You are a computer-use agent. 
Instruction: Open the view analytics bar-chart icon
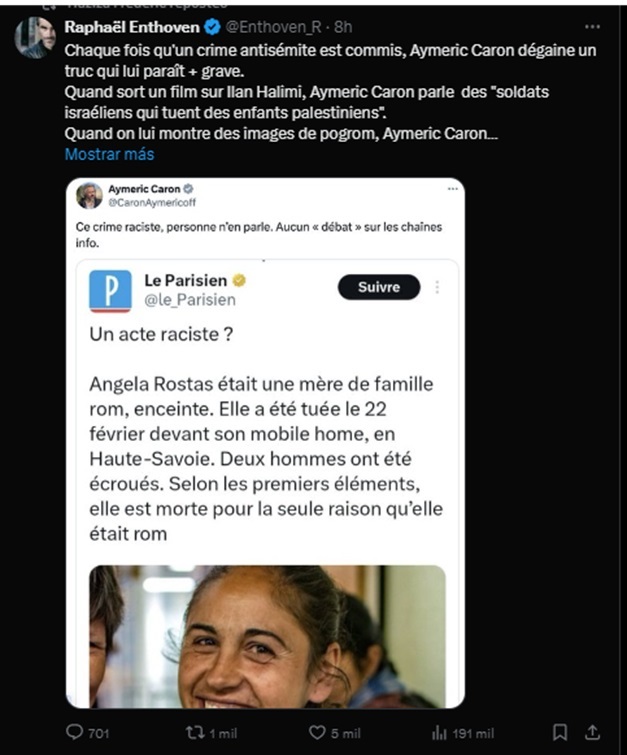439,733
